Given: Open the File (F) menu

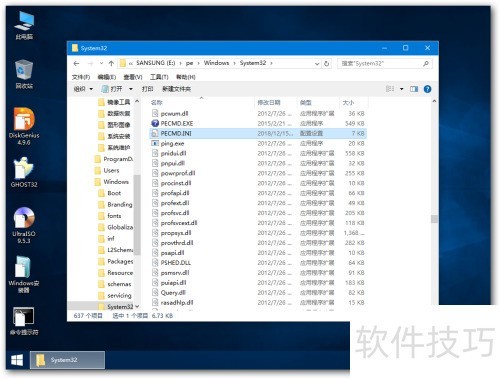Looking at the screenshot, I should pos(81,77).
